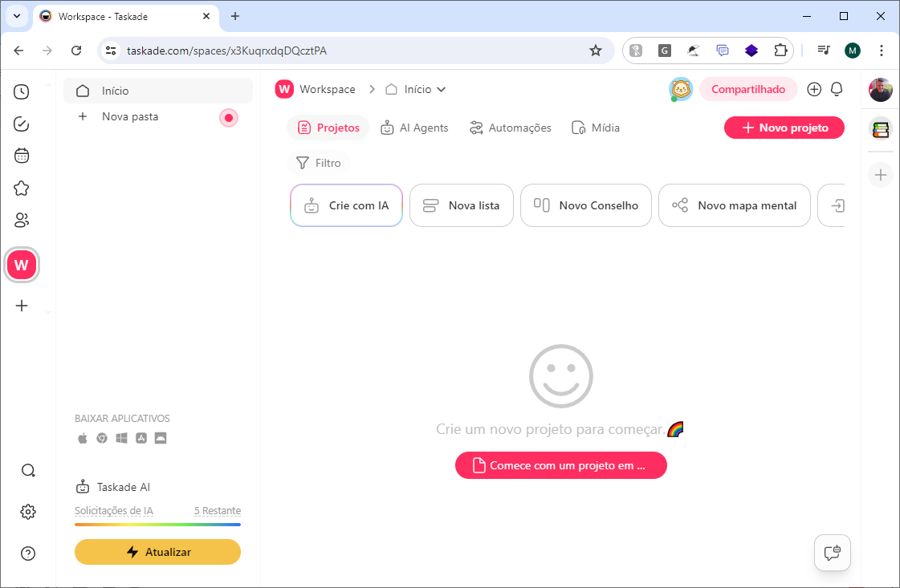Click the Windows app download icon
The height and width of the screenshot is (588, 900).
(x=122, y=438)
